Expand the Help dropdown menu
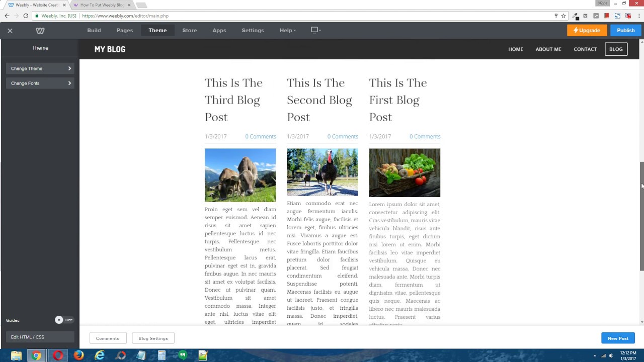644x362 pixels. (x=287, y=30)
